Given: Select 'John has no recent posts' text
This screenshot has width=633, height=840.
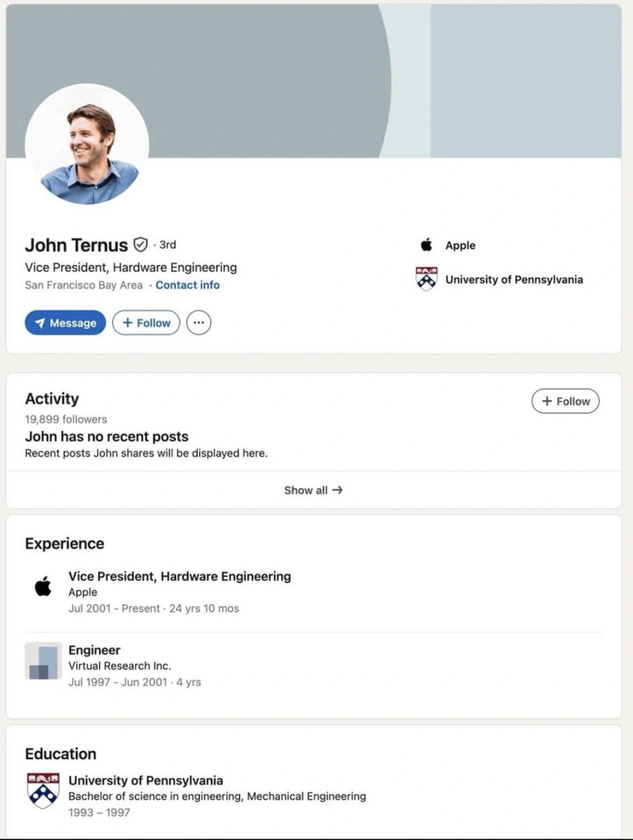Looking at the screenshot, I should [x=106, y=437].
